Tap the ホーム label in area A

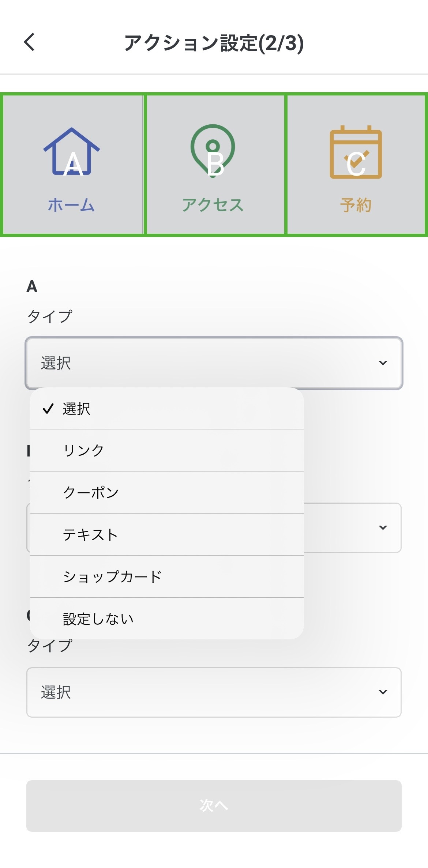[x=71, y=205]
